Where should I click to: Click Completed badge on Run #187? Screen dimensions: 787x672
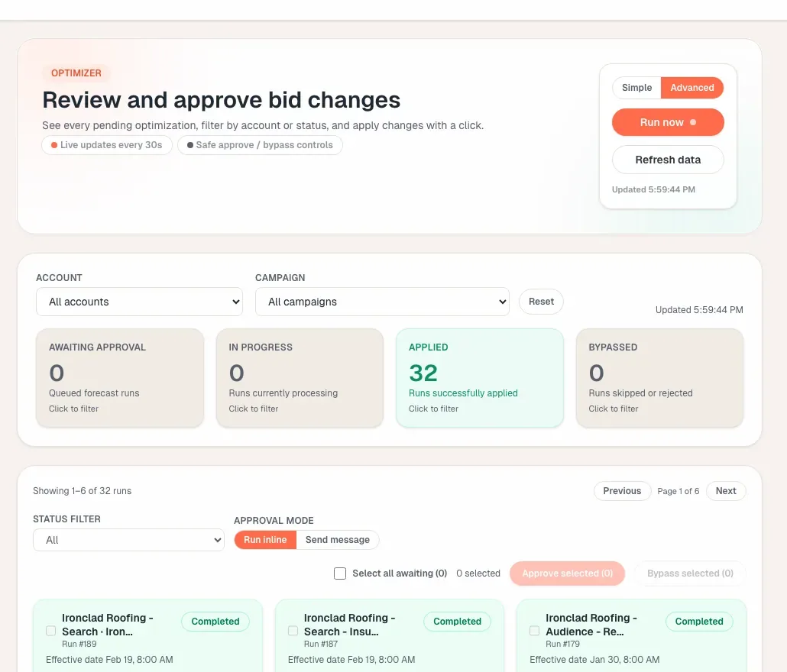[x=457, y=622]
